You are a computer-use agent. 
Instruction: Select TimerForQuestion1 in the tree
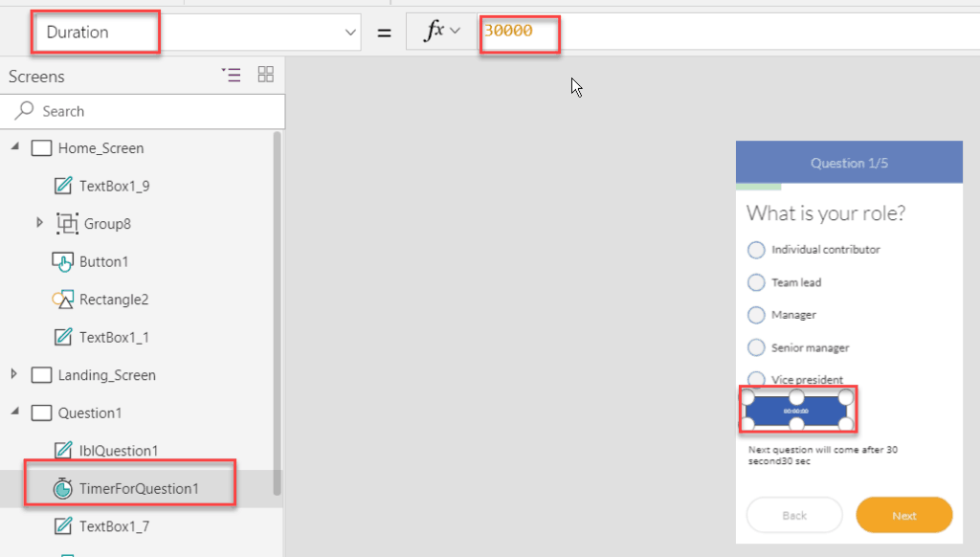(139, 488)
